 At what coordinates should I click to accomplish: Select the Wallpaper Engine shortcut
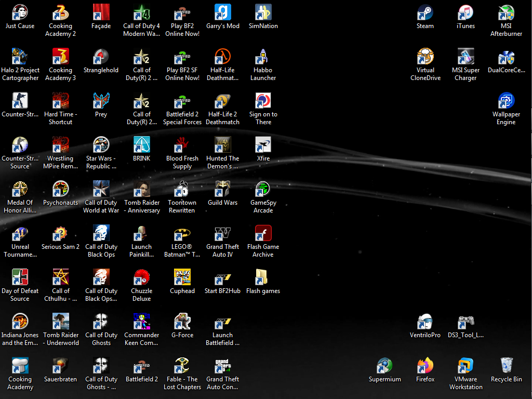(506, 101)
